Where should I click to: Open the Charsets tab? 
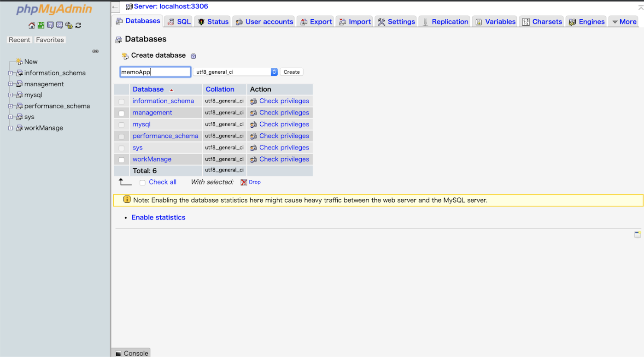click(x=542, y=22)
